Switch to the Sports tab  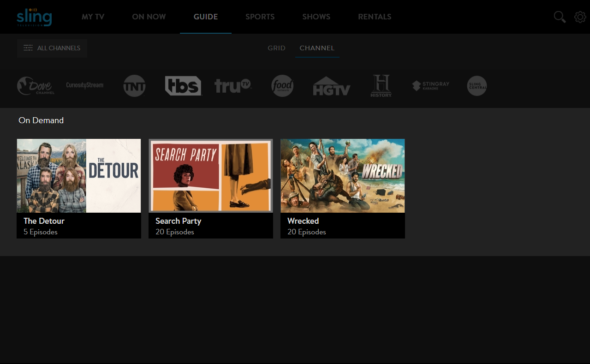tap(260, 17)
